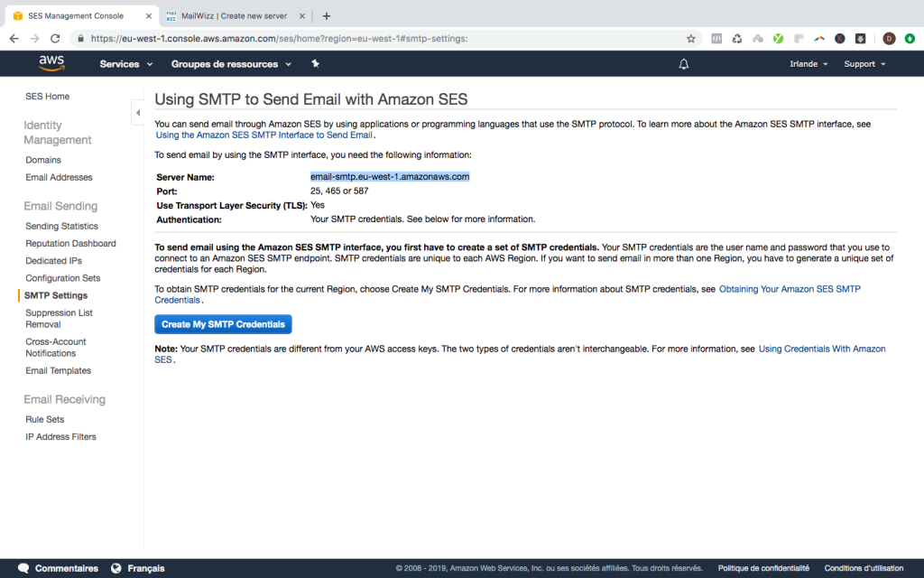
Task: Open Sending Statistics in the sidebar
Action: tap(61, 226)
